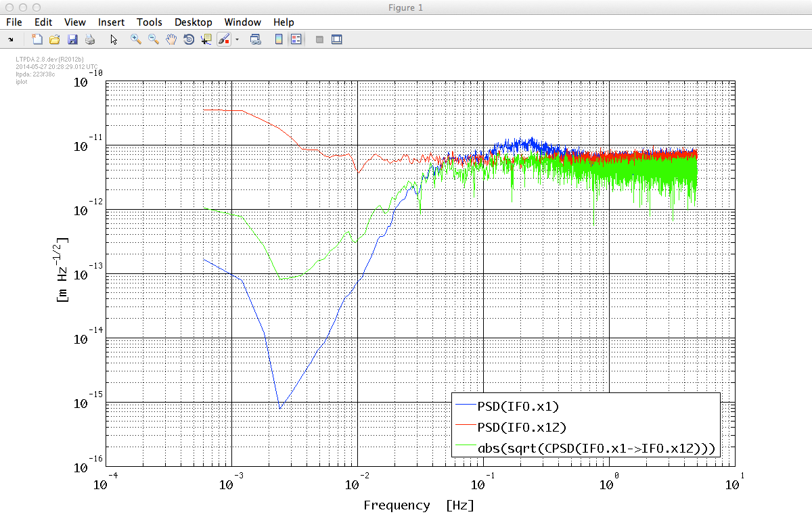Click the Hide Plot Tools icon
This screenshot has height=523, width=812.
click(x=319, y=39)
